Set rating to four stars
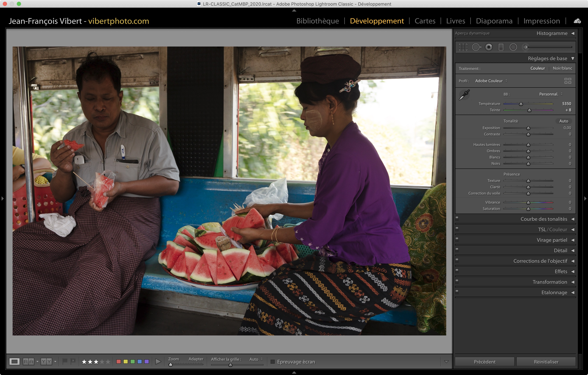Image resolution: width=588 pixels, height=375 pixels. click(102, 362)
